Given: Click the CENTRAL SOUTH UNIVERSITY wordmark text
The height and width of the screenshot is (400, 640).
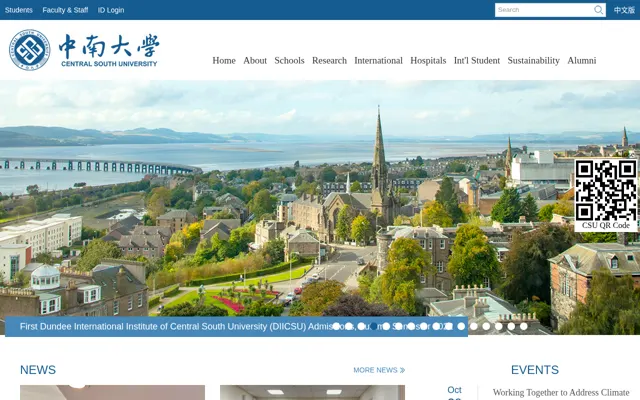Looking at the screenshot, I should pos(109,64).
